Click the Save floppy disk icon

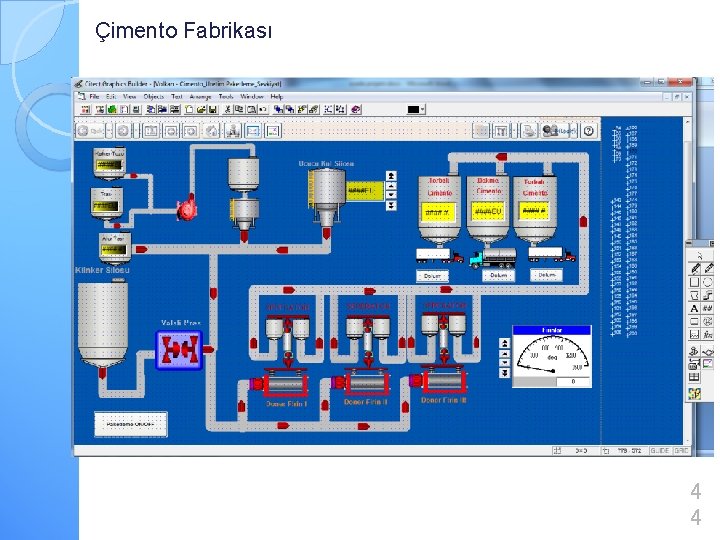coord(213,110)
